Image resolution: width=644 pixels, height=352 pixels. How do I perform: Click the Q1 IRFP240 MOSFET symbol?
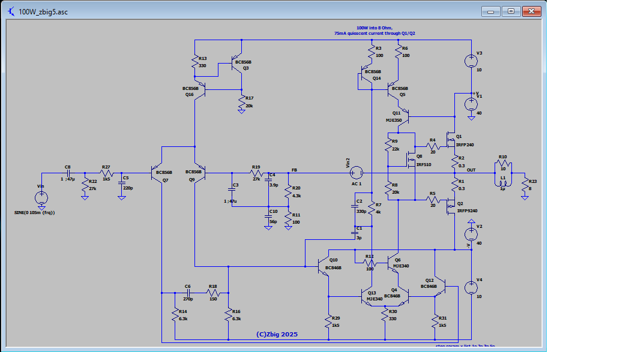(451, 140)
